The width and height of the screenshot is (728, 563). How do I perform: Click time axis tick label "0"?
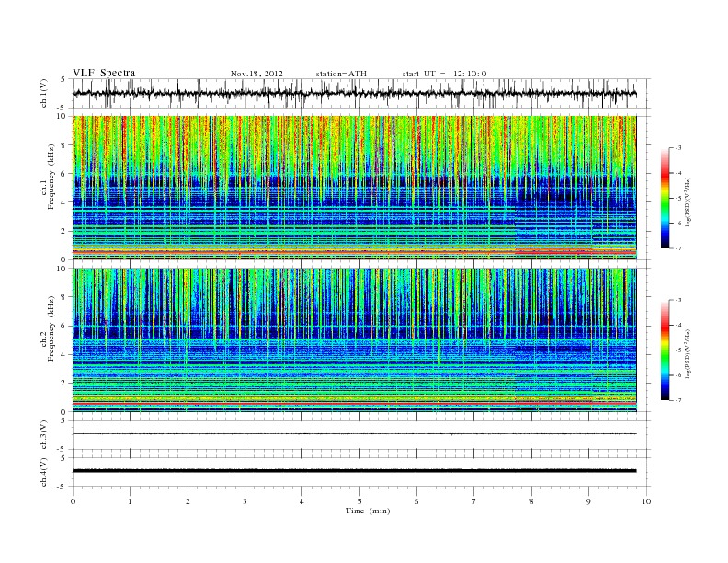[x=73, y=501]
